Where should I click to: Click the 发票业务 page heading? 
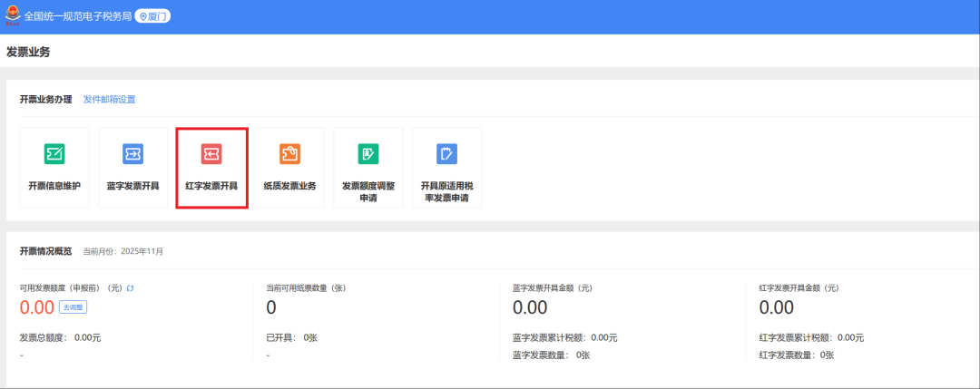(28, 52)
